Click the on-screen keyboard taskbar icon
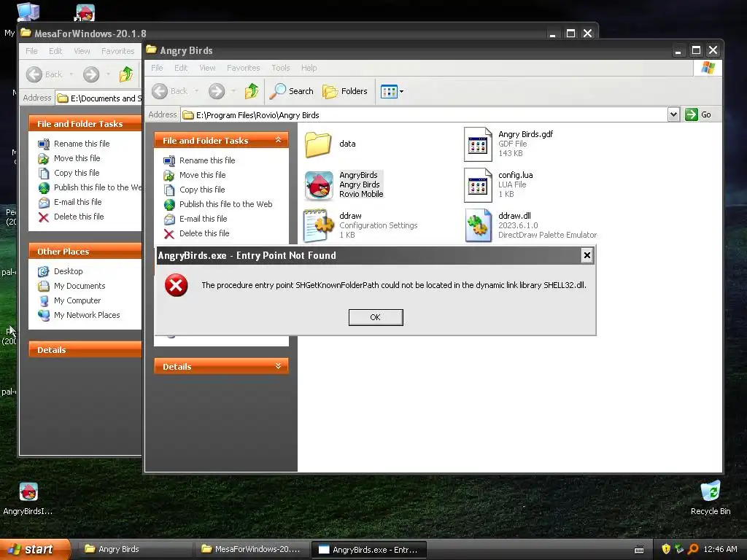 [x=639, y=550]
